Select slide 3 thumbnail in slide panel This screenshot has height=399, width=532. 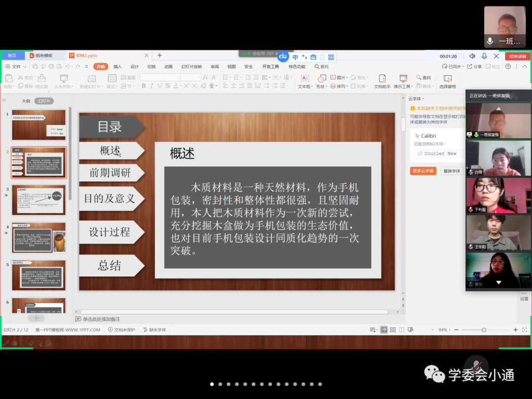38,200
